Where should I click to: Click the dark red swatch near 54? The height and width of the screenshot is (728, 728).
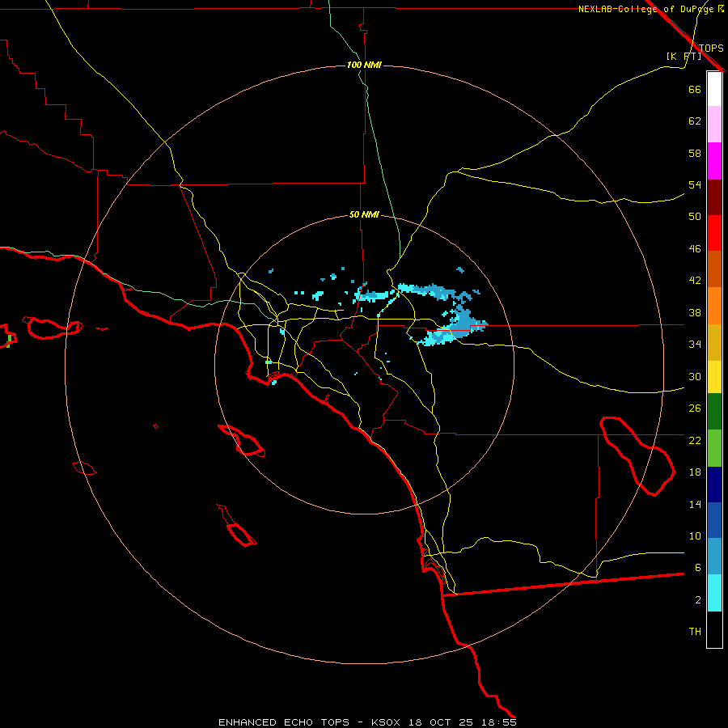click(714, 197)
